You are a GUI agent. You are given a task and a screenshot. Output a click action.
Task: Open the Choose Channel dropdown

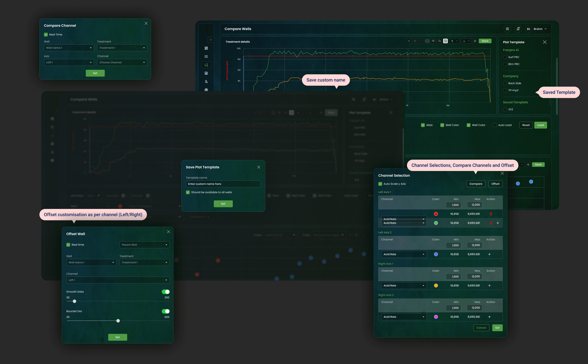click(122, 62)
